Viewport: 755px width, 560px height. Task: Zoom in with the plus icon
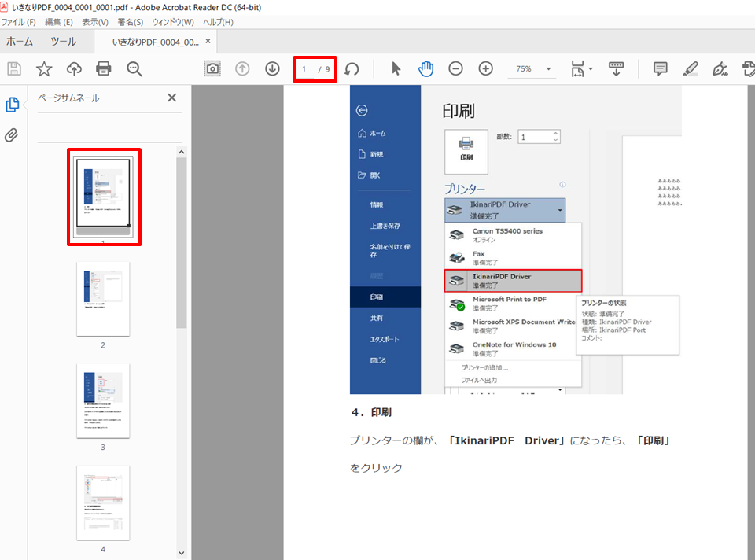485,69
